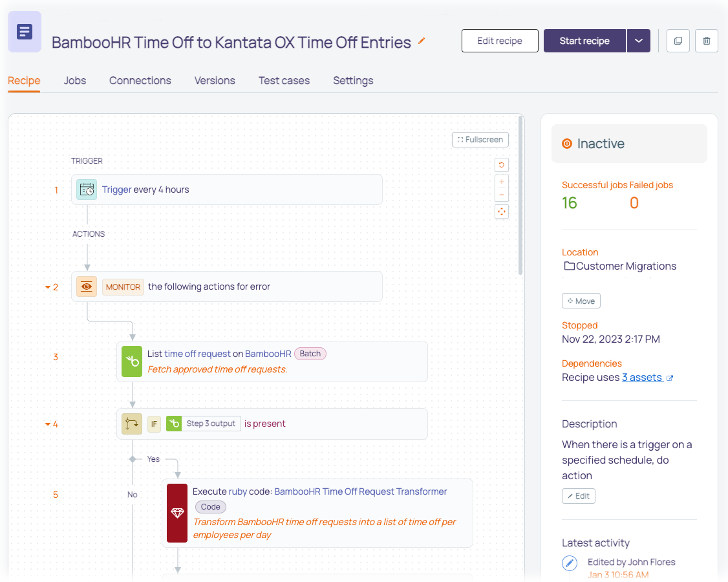Image resolution: width=728 pixels, height=582 pixels.
Task: Click the 'No' branch label
Action: point(133,495)
